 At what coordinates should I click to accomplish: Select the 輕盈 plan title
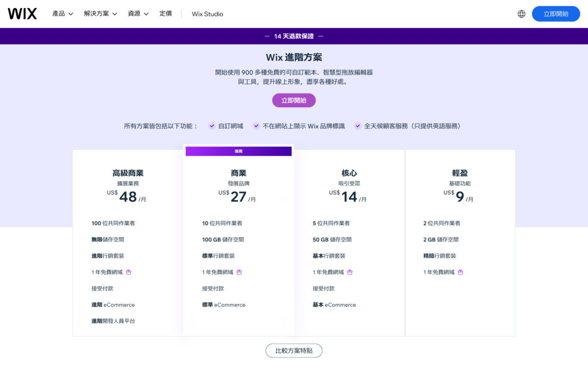point(460,173)
